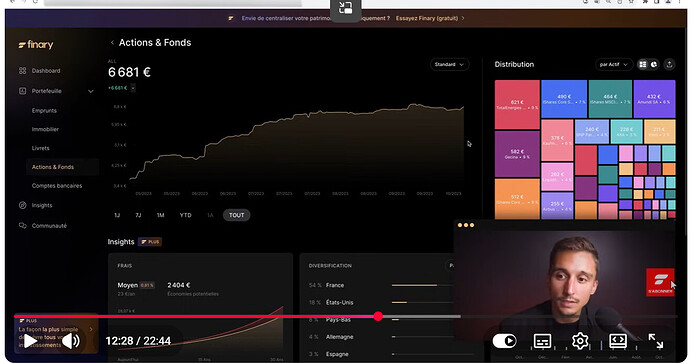690x363 pixels.
Task: Open the Standard chart mode dropdown
Action: pos(449,64)
